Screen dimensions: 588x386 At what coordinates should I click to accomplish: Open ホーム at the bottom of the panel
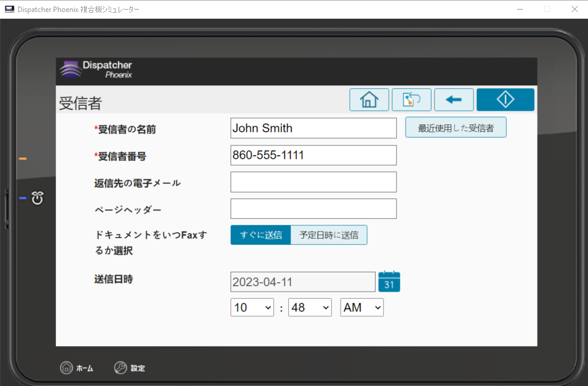tap(76, 368)
